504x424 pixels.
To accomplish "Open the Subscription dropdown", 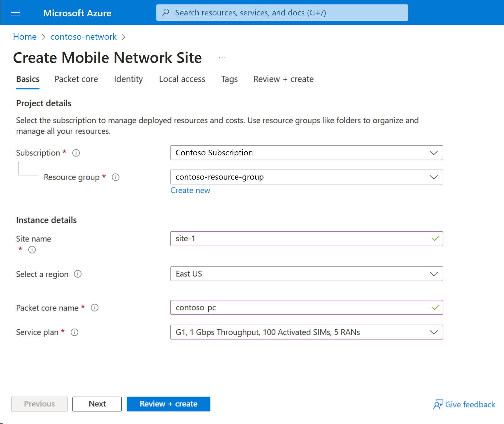I will coord(434,153).
